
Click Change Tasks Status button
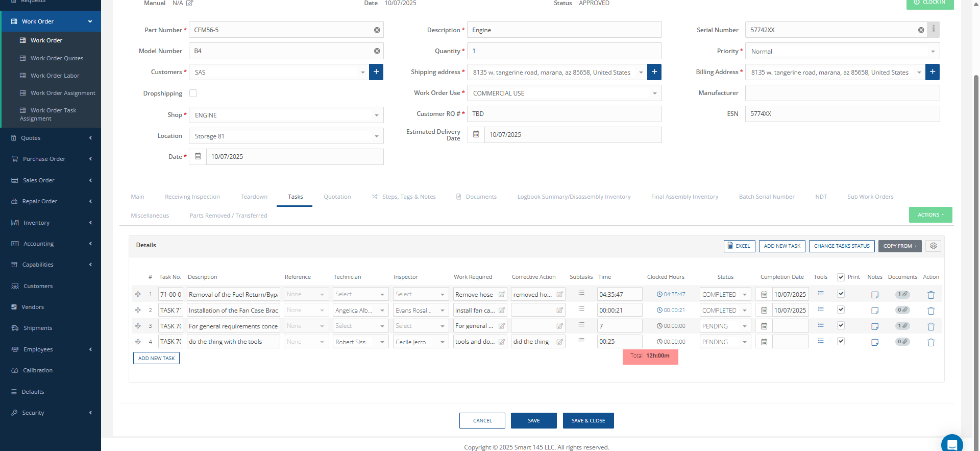click(841, 246)
